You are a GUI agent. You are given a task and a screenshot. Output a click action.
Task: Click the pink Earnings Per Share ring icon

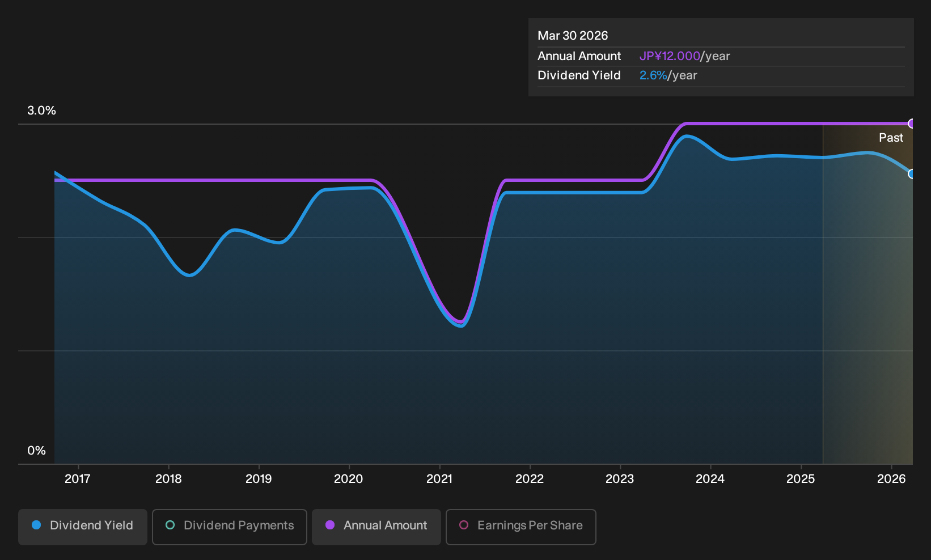click(x=464, y=525)
